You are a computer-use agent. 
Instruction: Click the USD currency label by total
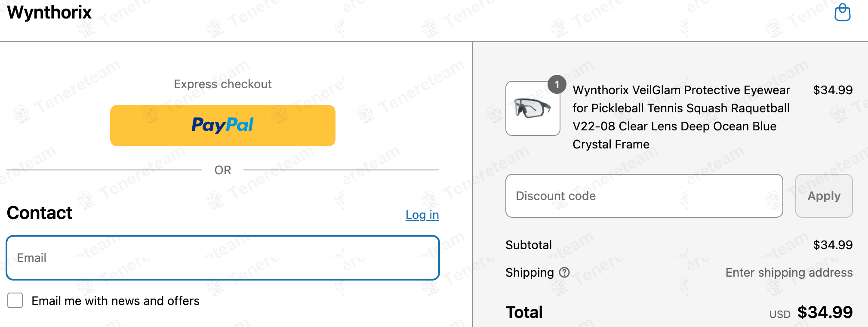pos(780,315)
